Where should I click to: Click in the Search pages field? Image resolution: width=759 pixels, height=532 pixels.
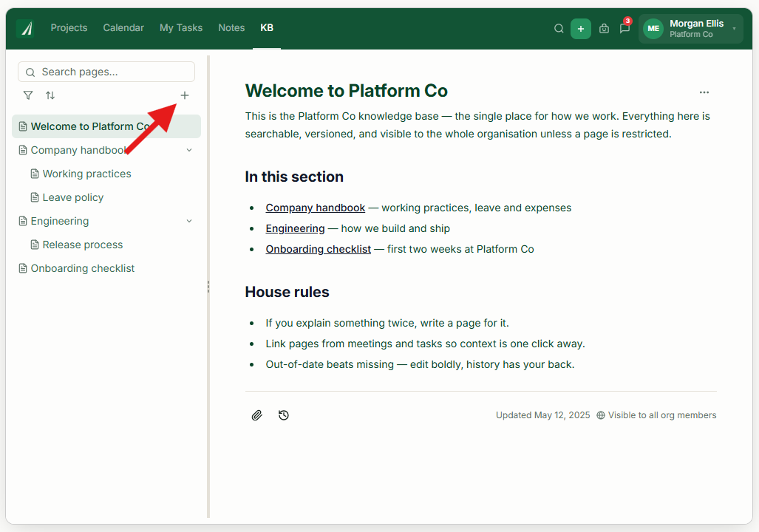point(106,72)
